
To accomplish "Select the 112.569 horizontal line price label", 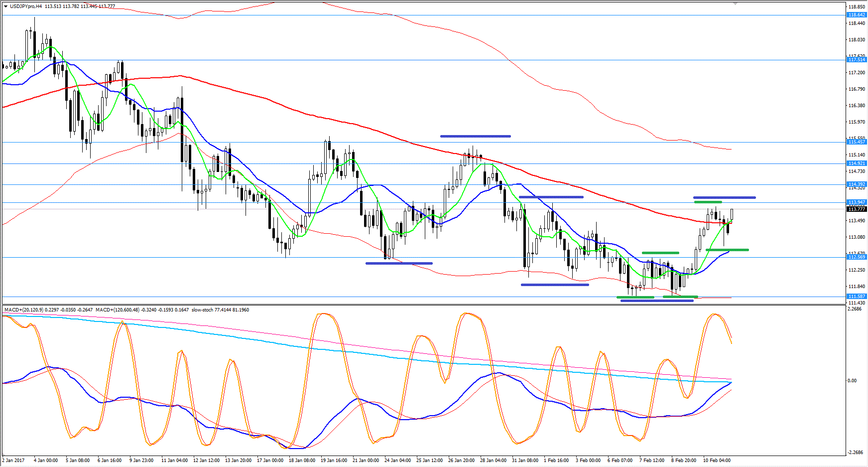I will (857, 257).
